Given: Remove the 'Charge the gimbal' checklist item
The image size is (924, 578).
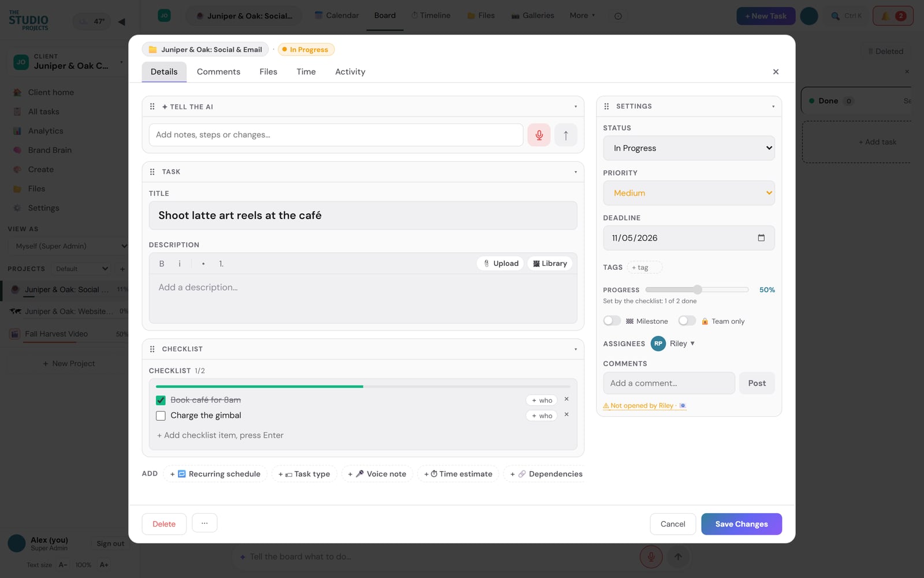Looking at the screenshot, I should click(x=567, y=414).
